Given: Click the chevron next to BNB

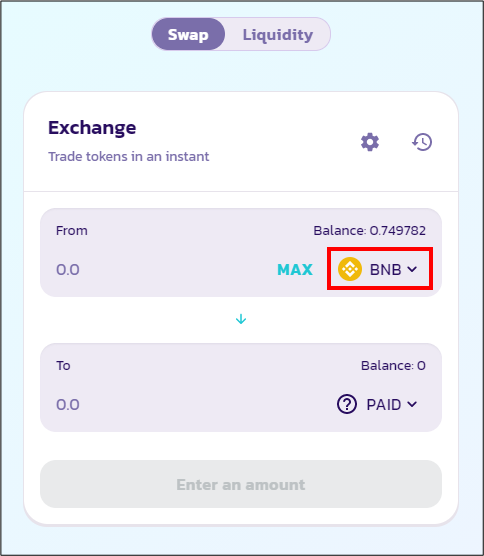Looking at the screenshot, I should coord(412,269).
